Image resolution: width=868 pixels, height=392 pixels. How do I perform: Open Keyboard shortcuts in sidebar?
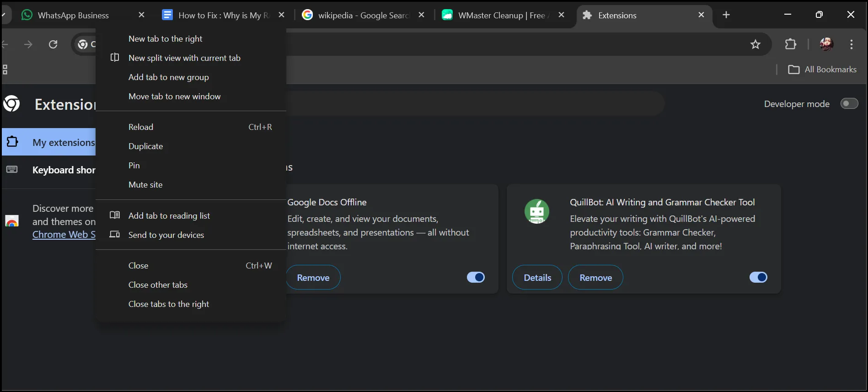tap(49, 170)
